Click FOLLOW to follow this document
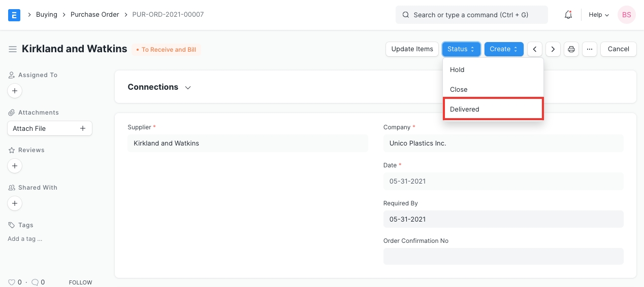 click(80, 282)
